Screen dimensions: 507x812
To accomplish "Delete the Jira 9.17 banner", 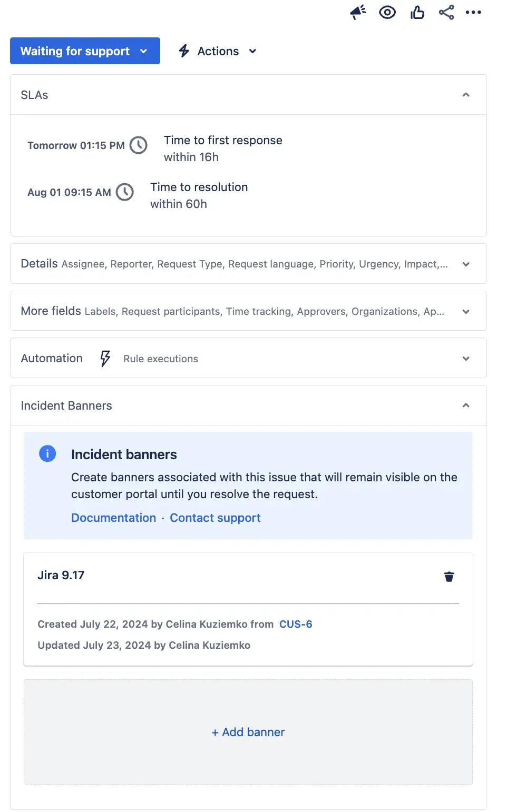I will pyautogui.click(x=449, y=577).
